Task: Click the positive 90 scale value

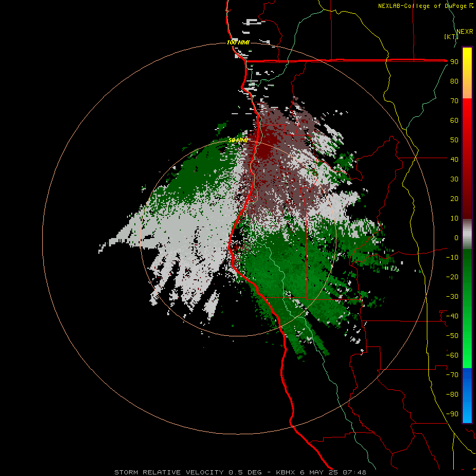Action: coord(454,62)
